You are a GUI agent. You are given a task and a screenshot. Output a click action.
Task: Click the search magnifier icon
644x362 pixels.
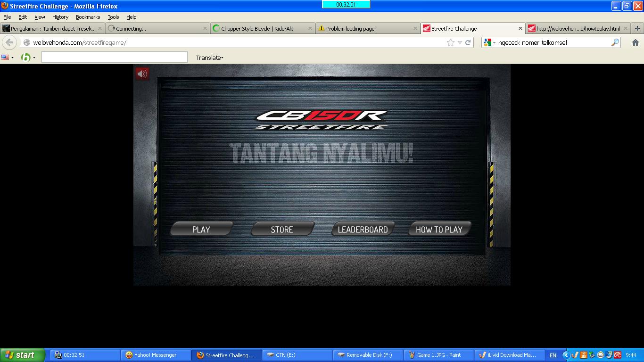coord(615,42)
